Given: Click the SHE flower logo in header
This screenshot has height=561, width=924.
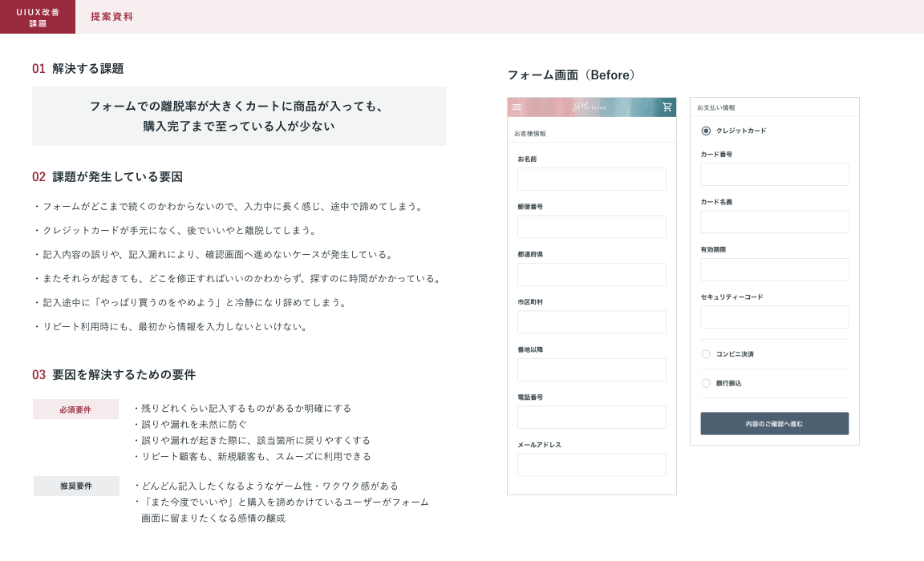Looking at the screenshot, I should [x=590, y=107].
